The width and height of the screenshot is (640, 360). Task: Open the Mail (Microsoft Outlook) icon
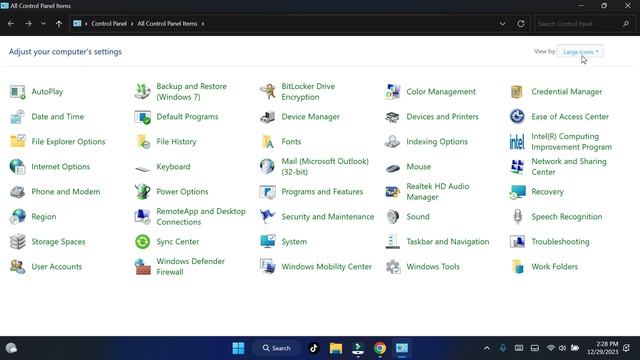click(x=267, y=167)
